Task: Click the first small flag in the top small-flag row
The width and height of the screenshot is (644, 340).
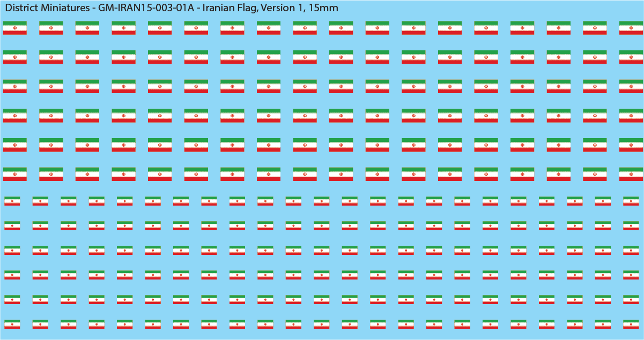Action: 12,201
